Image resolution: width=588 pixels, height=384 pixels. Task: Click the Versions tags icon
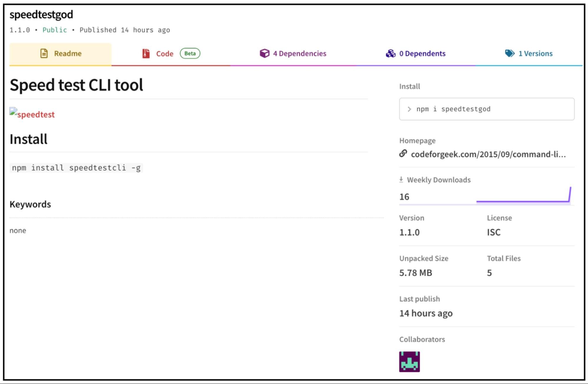point(509,53)
